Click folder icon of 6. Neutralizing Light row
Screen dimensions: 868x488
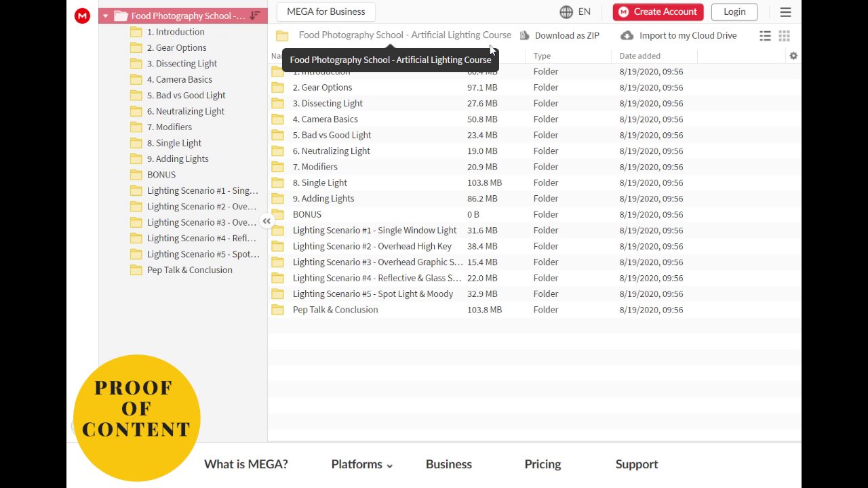[277, 150]
